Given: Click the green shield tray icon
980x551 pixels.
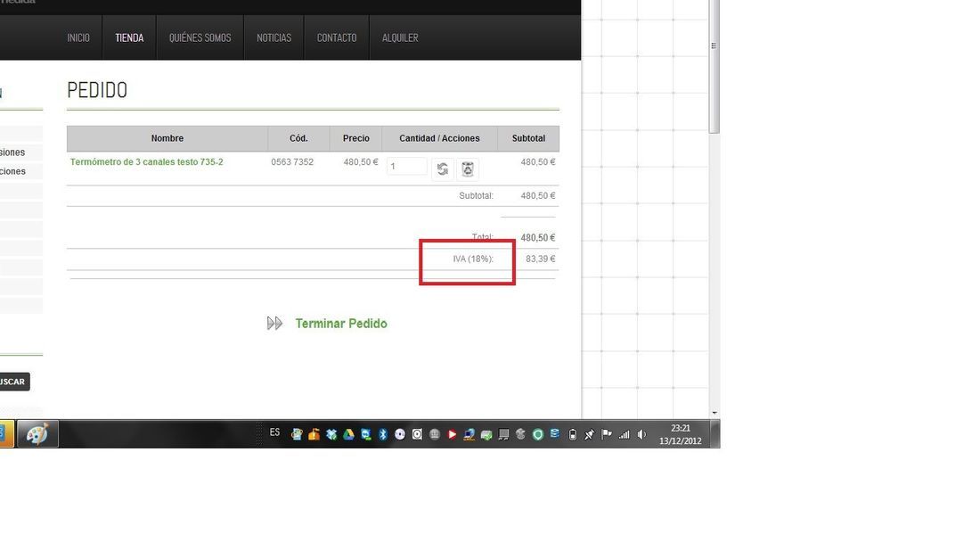Looking at the screenshot, I should click(x=537, y=434).
